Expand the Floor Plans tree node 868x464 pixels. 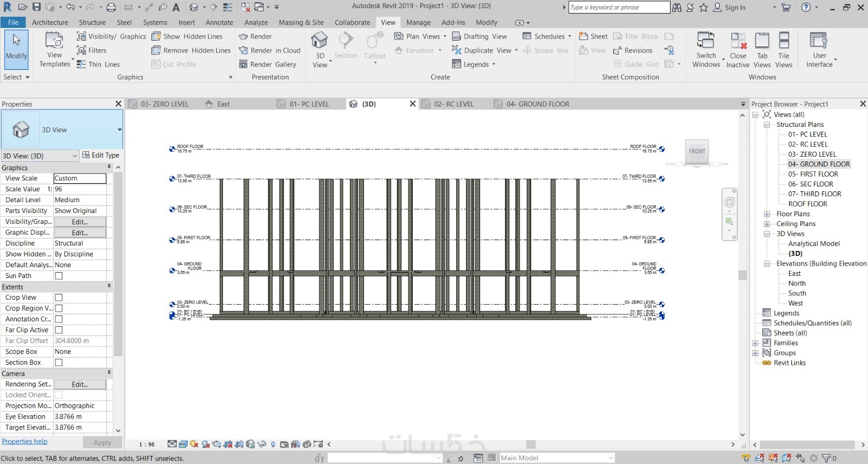[767, 214]
